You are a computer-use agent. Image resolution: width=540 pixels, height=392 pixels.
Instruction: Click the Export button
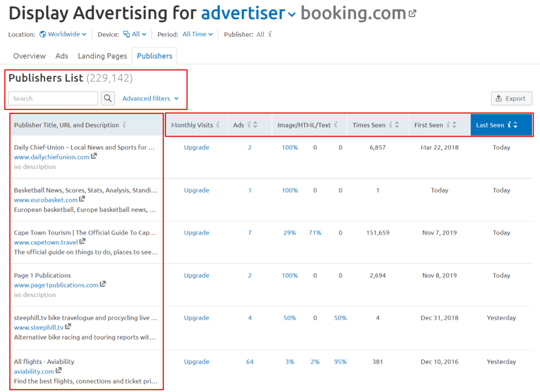(512, 99)
